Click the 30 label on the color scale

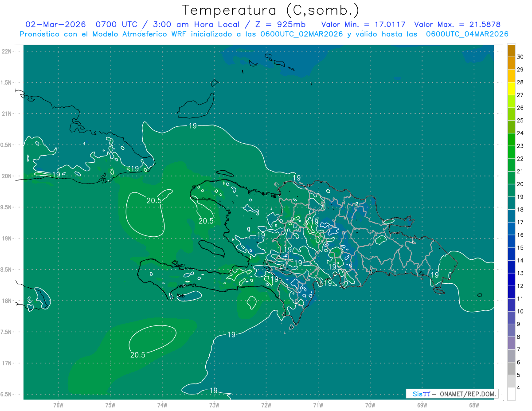(x=520, y=57)
